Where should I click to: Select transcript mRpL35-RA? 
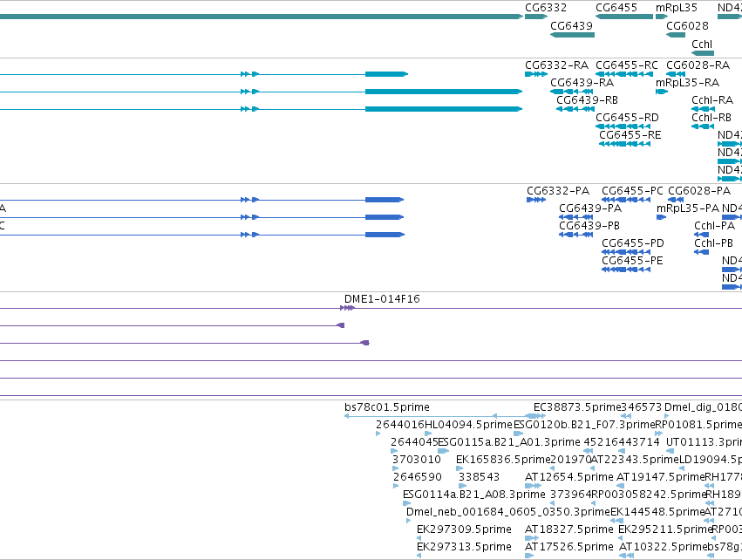pyautogui.click(x=687, y=82)
